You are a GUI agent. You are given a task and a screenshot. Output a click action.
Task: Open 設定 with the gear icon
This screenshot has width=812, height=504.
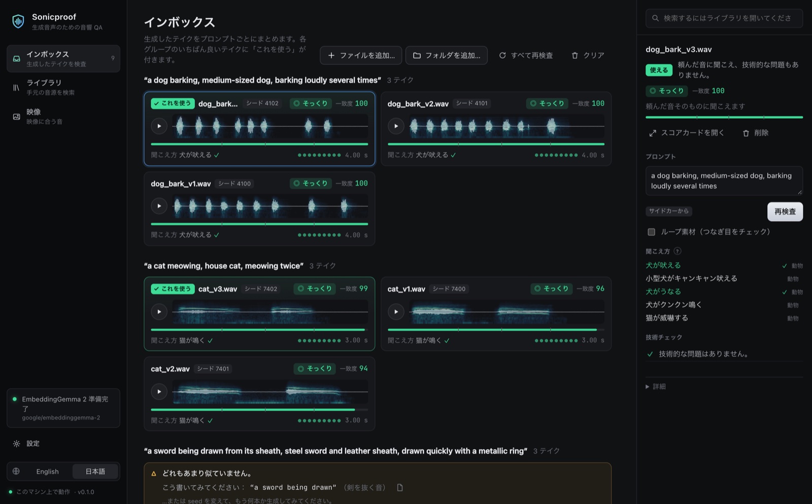(17, 444)
